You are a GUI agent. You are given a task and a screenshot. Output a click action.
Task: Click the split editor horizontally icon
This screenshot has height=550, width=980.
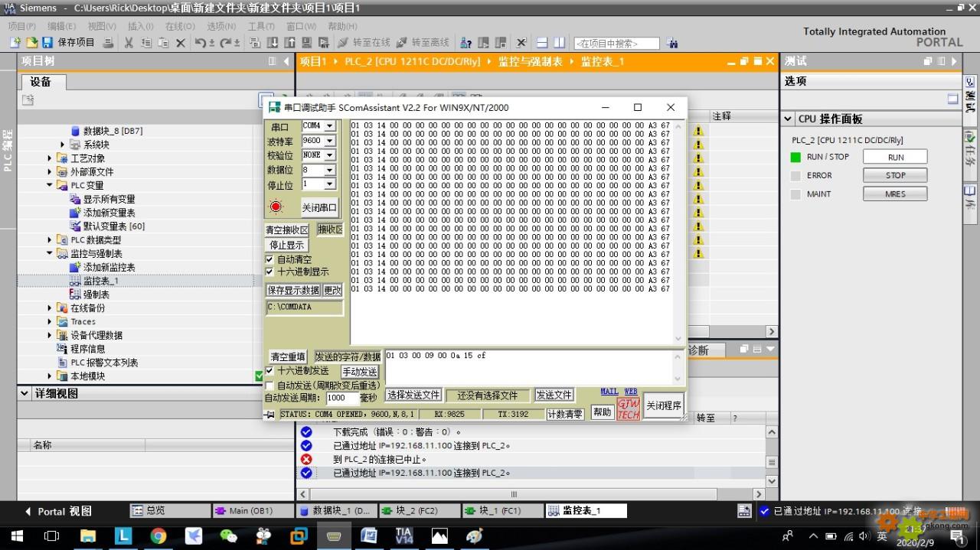tap(542, 43)
